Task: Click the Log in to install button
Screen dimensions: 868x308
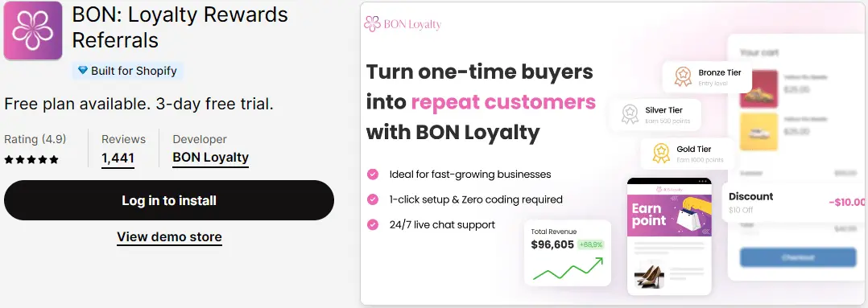Action: click(169, 200)
